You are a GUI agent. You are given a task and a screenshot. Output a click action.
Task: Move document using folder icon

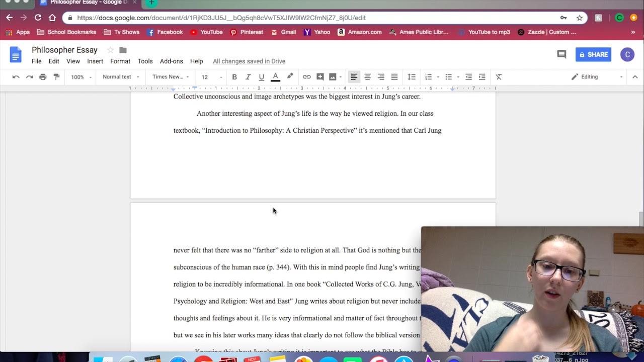point(123,50)
